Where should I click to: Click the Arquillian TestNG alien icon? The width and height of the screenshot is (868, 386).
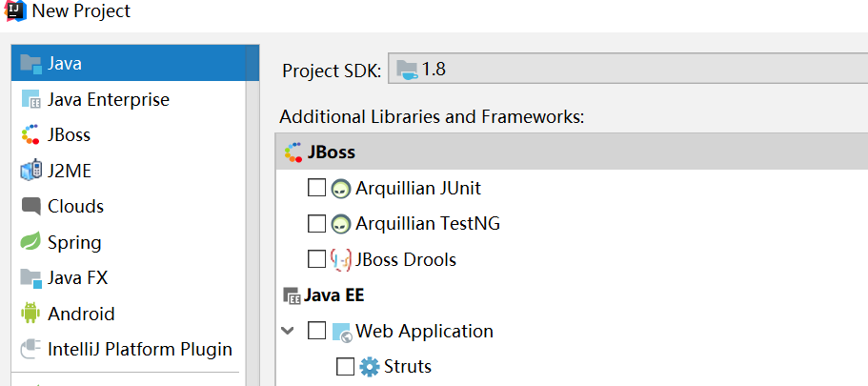click(x=341, y=224)
